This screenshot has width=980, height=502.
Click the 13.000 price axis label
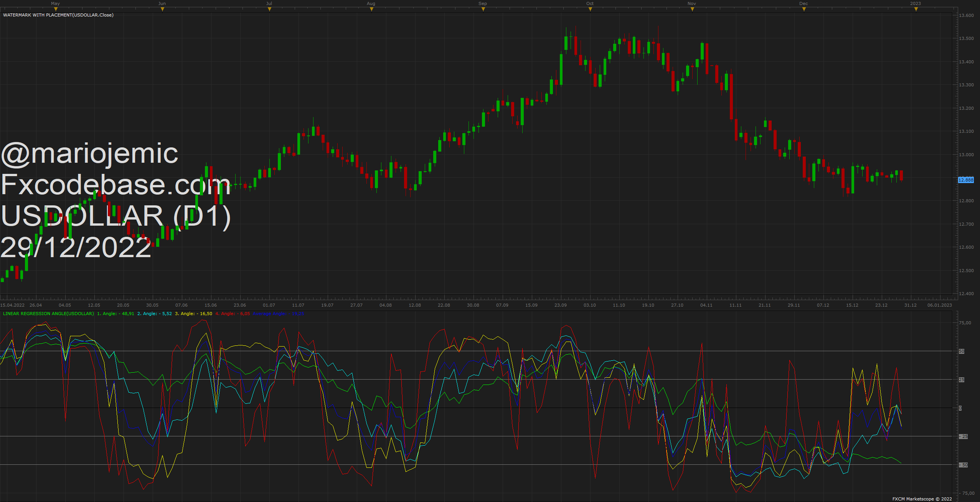click(x=966, y=155)
